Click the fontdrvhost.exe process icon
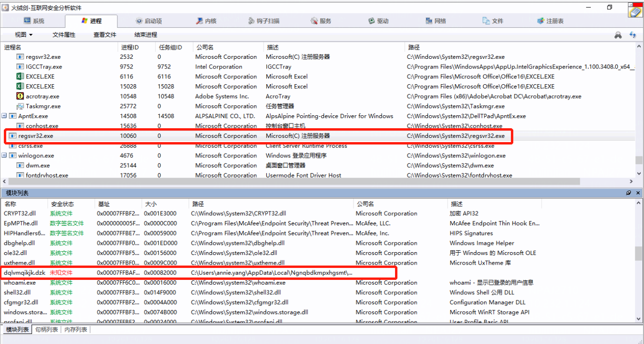The image size is (644, 344). [20, 175]
